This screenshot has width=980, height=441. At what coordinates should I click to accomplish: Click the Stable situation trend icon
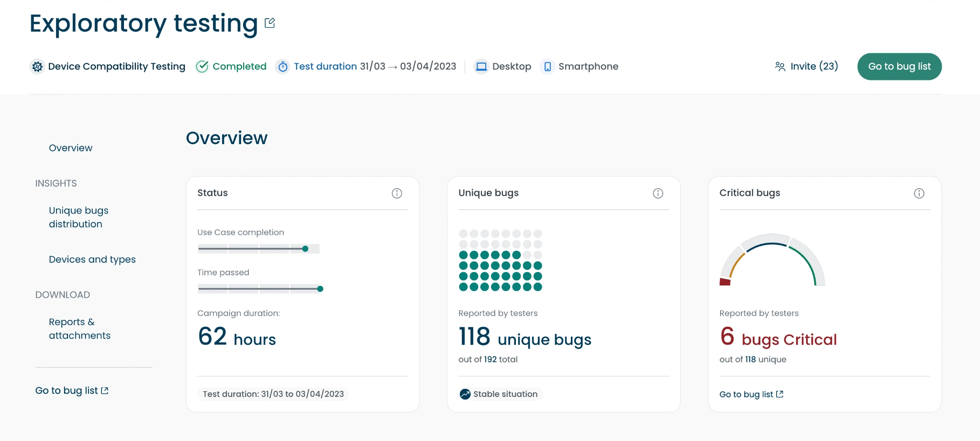click(x=465, y=394)
